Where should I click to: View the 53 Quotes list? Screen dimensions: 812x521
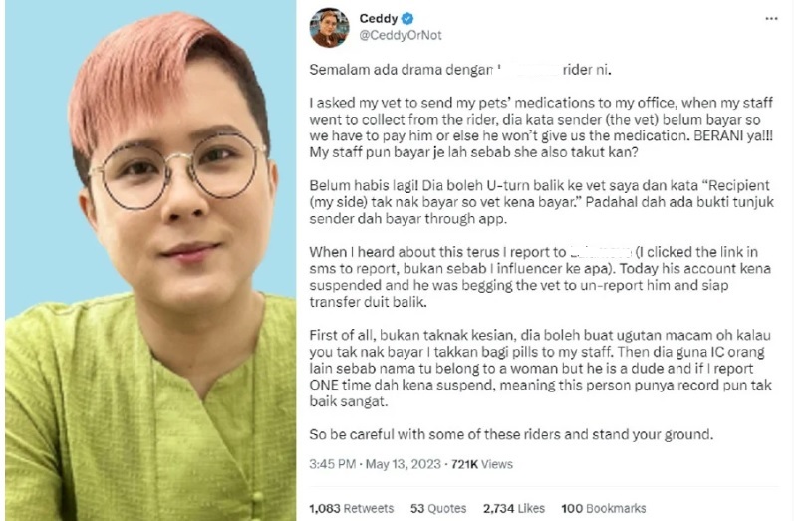click(x=438, y=509)
